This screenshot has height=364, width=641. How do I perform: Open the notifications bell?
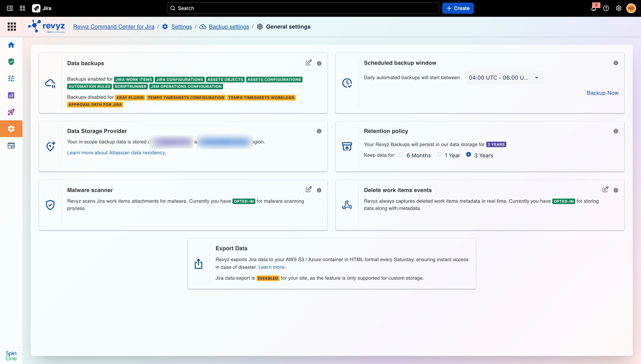pos(594,8)
